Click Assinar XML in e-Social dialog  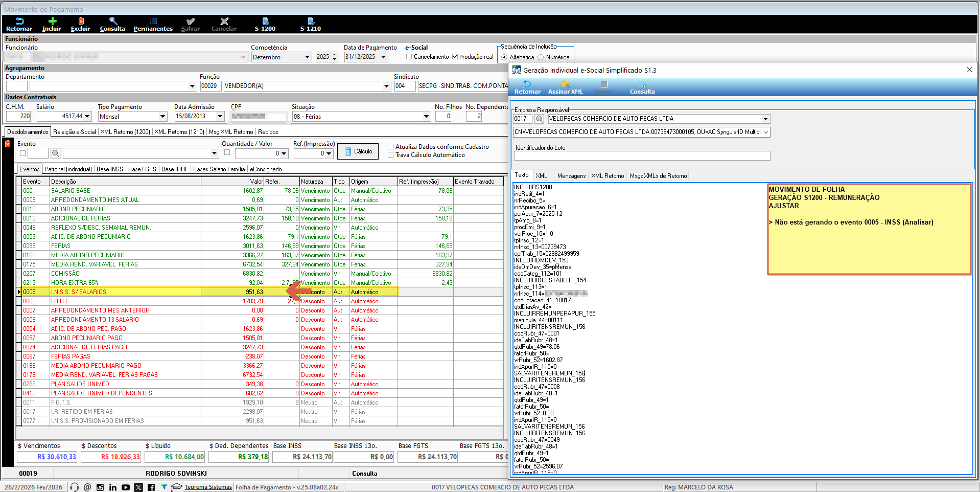tap(565, 85)
